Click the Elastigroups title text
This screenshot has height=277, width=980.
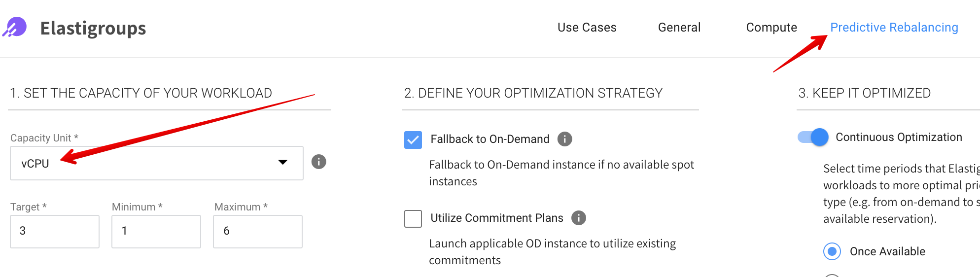93,28
